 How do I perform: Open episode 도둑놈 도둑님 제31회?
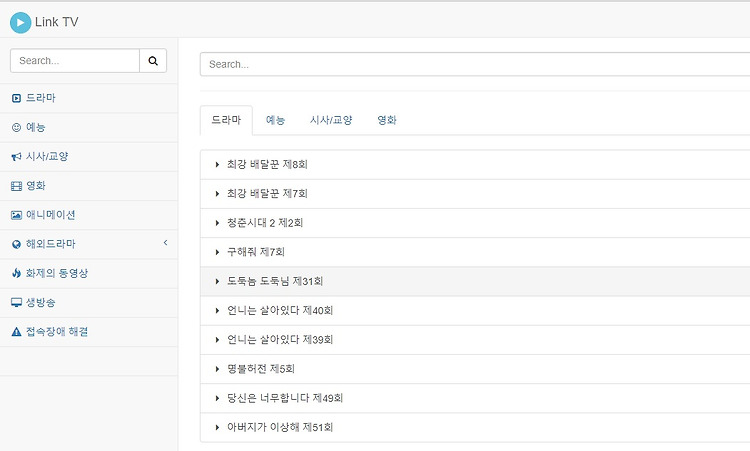tap(275, 281)
